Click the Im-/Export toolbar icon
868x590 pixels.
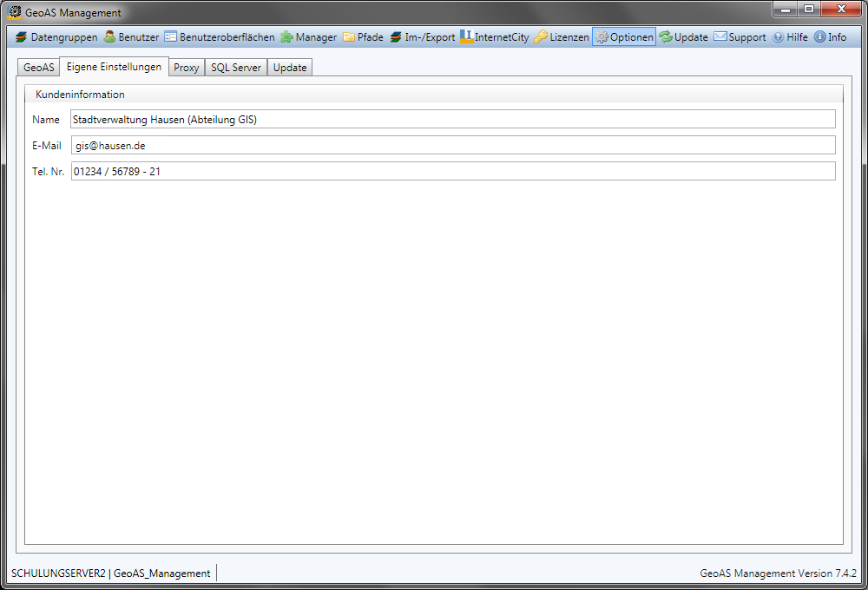tap(396, 37)
